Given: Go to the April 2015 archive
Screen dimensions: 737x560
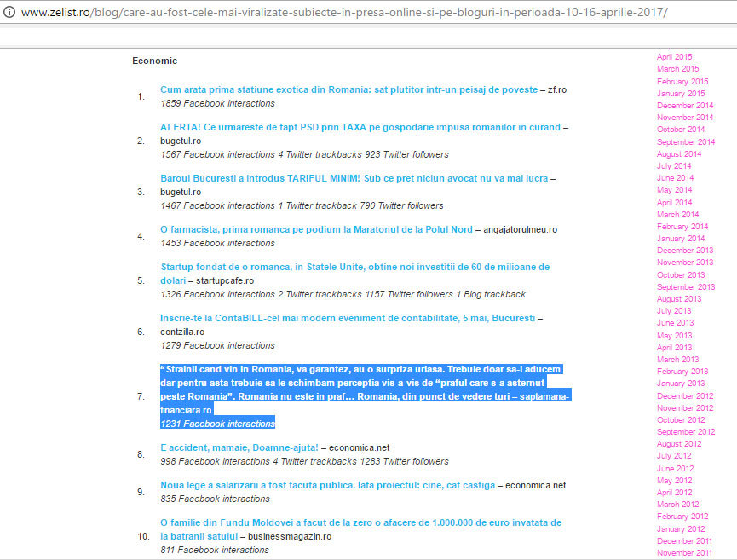Looking at the screenshot, I should point(674,57).
